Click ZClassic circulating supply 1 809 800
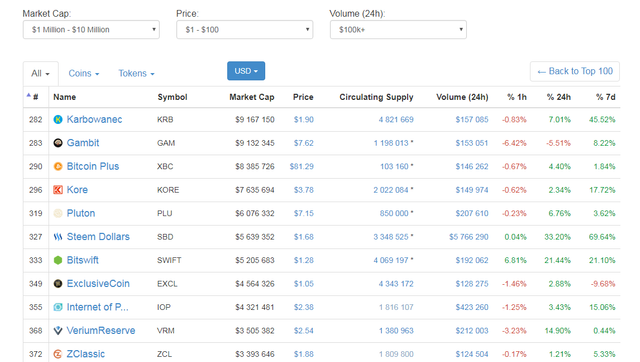This screenshot has width=640, height=362. click(396, 354)
